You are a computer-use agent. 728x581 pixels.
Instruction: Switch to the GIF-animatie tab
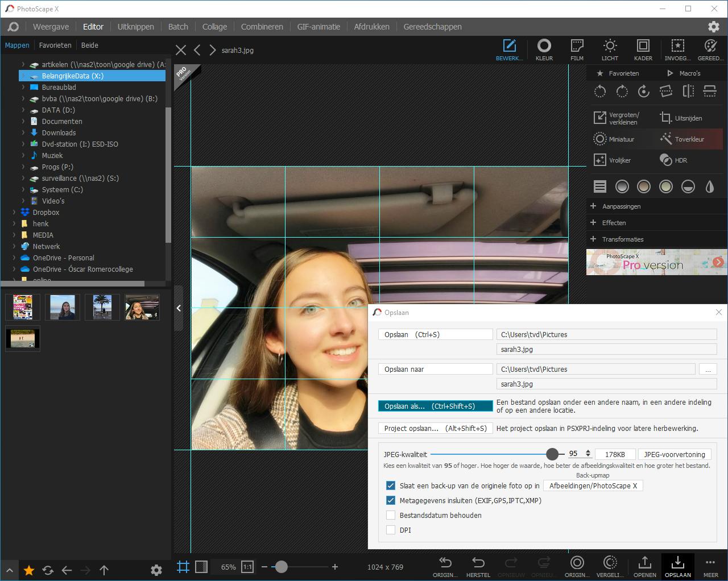tap(318, 26)
